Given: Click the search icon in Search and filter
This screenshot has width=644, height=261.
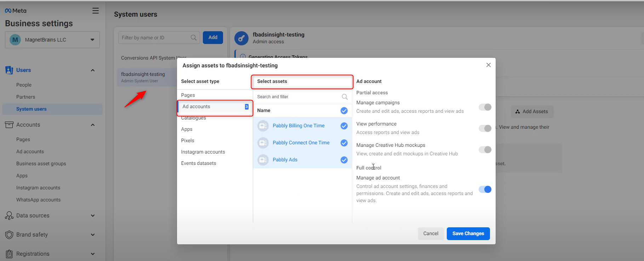Looking at the screenshot, I should pos(344,97).
